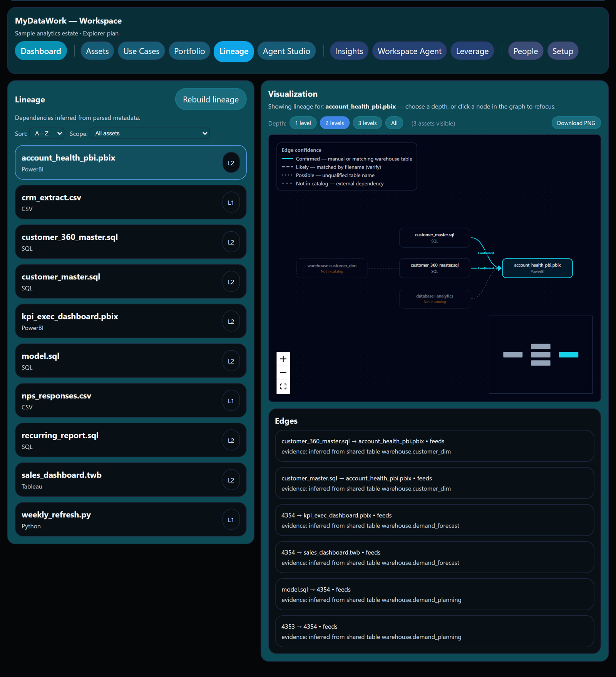Select model.sql in the lineage list

coord(131,361)
